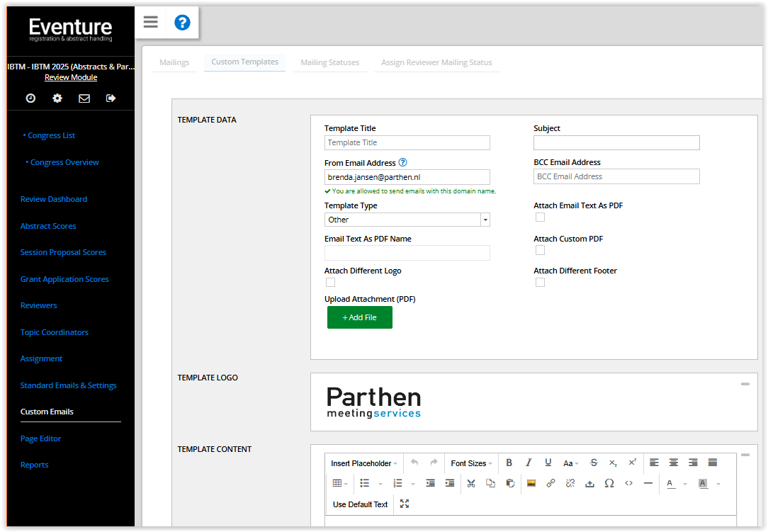Screen dimensions: 768x532
Task: Toggle bold formatting in the editor
Action: [x=509, y=463]
